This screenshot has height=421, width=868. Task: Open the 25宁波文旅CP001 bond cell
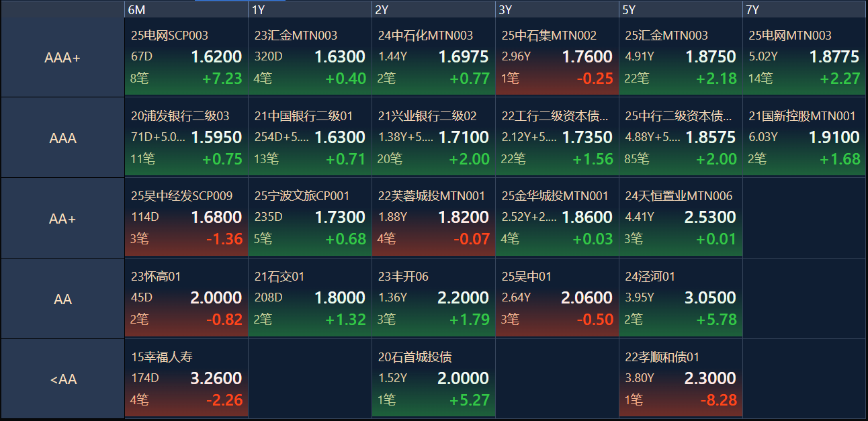(310, 218)
